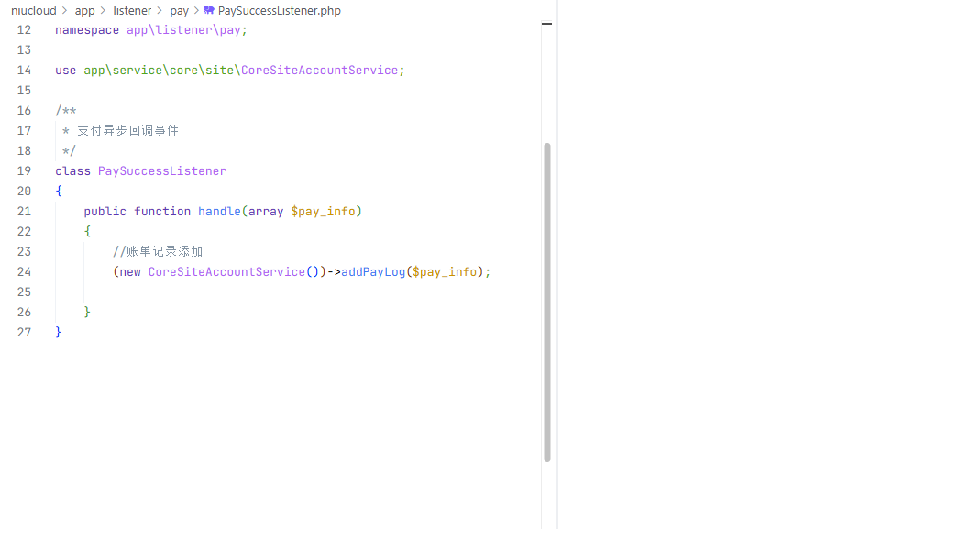Click the //账单记录添加 comment line
980x539 pixels.
coord(158,251)
